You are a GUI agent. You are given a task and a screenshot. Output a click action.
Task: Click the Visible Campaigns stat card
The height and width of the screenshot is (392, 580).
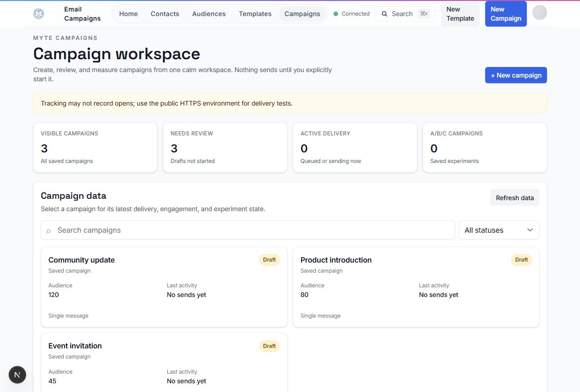[x=95, y=147]
